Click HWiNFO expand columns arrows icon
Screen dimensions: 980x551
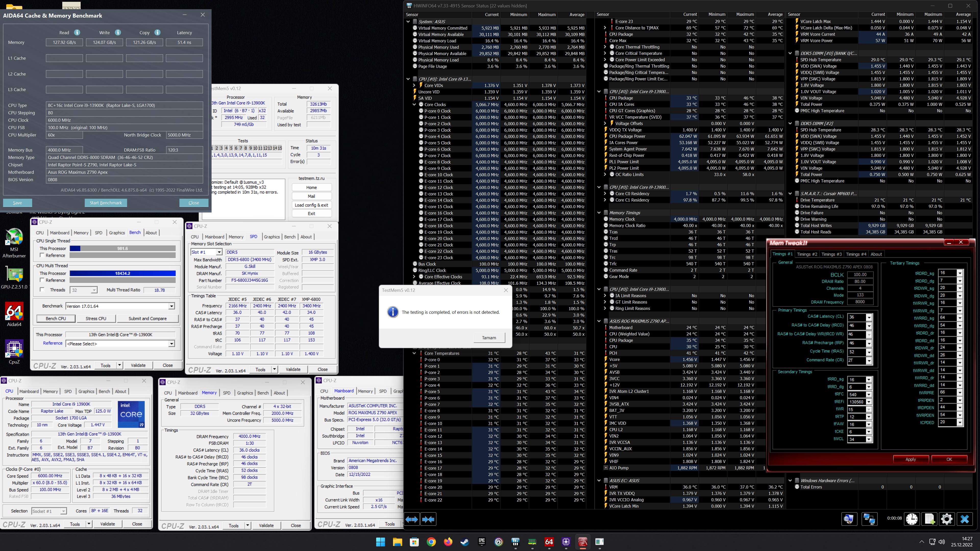(x=412, y=519)
